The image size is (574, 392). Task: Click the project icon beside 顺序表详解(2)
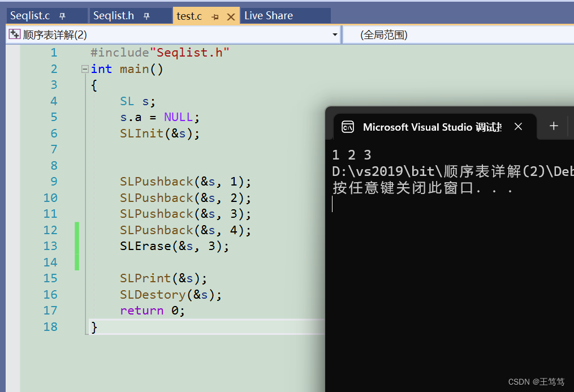pos(15,35)
